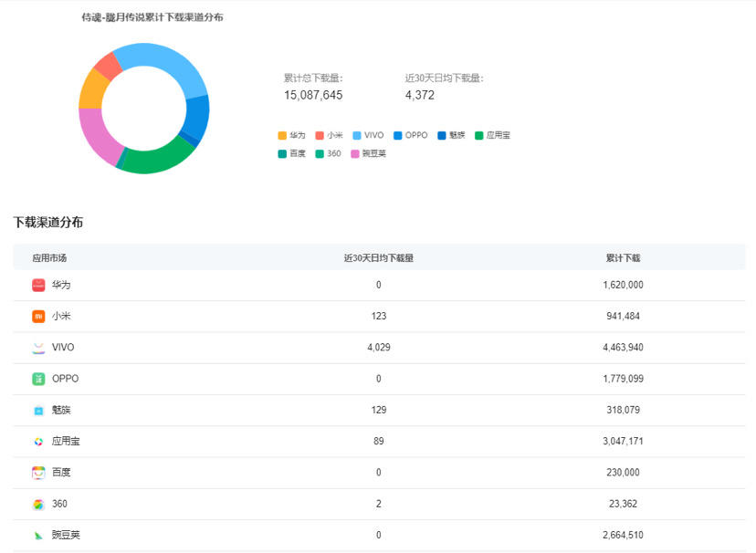Toggle the 豌豆荚 legend entry
The height and width of the screenshot is (553, 756).
(x=367, y=153)
